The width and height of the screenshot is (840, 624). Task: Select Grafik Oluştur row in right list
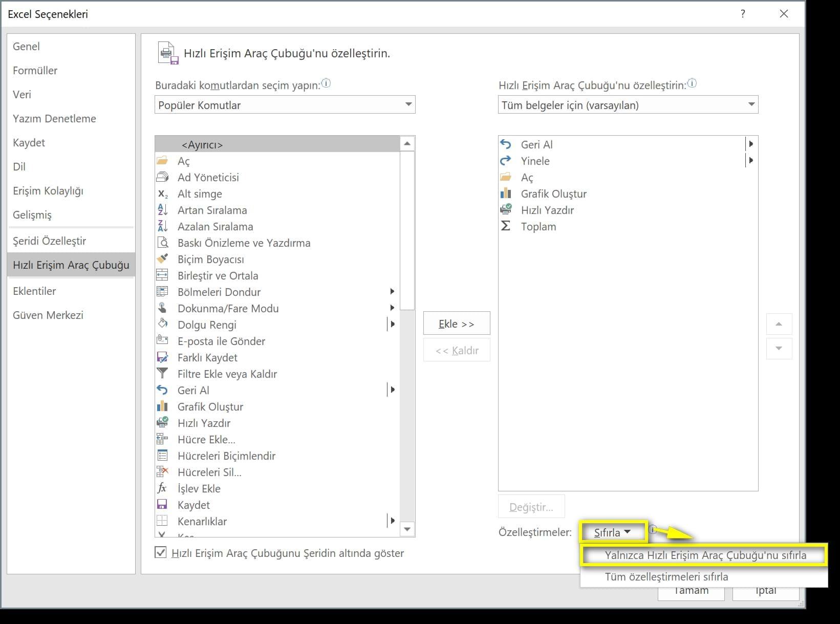pyautogui.click(x=628, y=193)
